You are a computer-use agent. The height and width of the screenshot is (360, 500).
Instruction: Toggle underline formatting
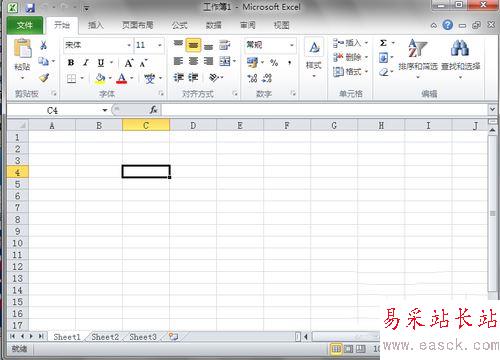[101, 62]
